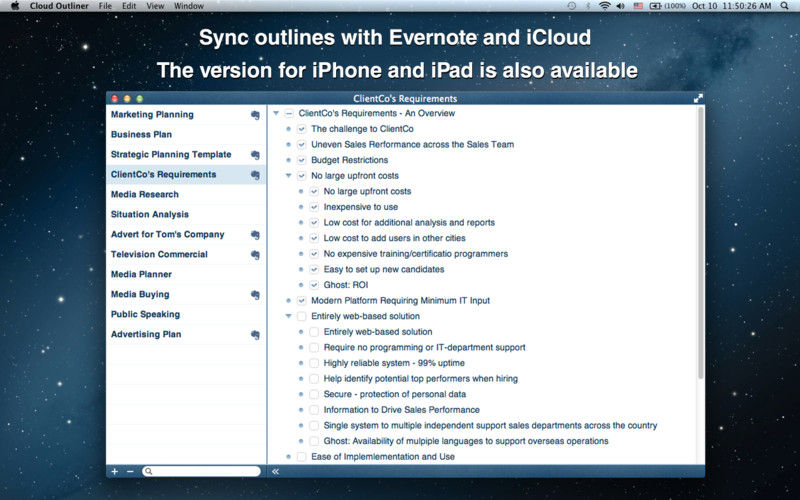Image resolution: width=800 pixels, height=500 pixels.
Task: Select Single system to multiple independent support row
Action: click(x=490, y=426)
